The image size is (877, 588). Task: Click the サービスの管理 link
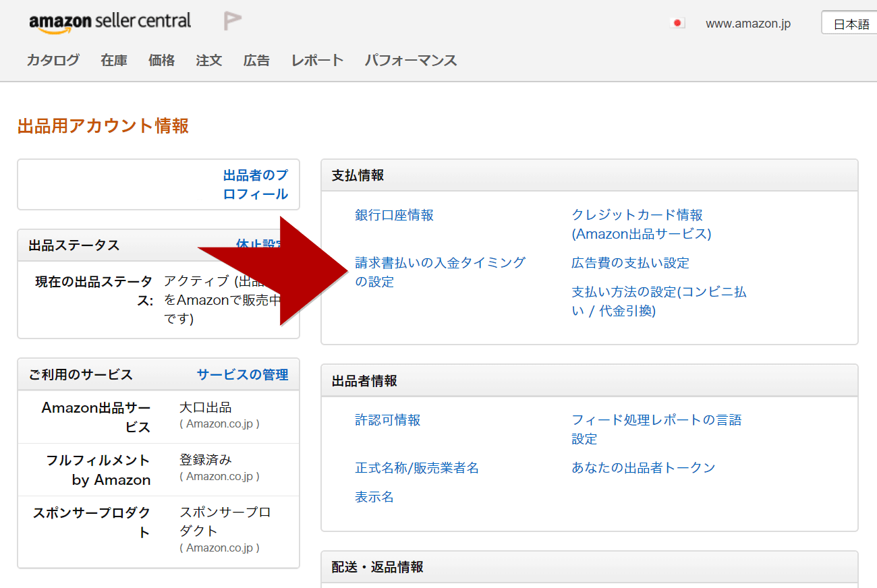(242, 374)
